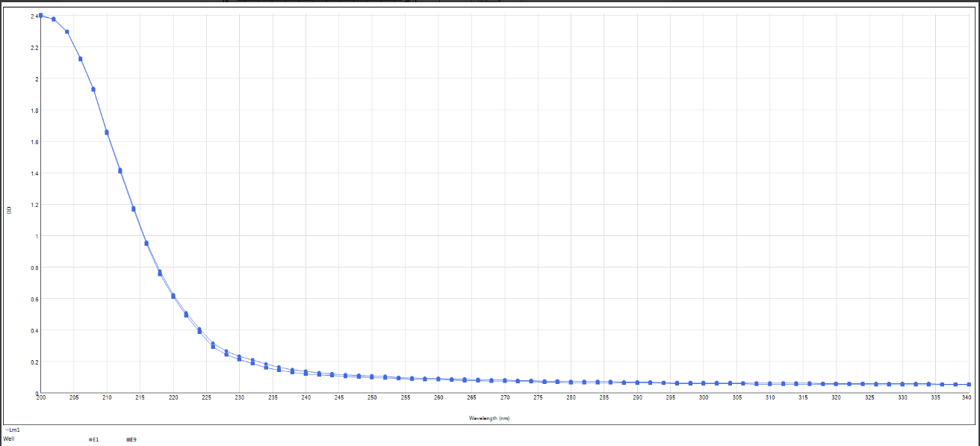This screenshot has height=446, width=980.
Task: Select the Lm1 line legend entry
Action: pos(12,430)
